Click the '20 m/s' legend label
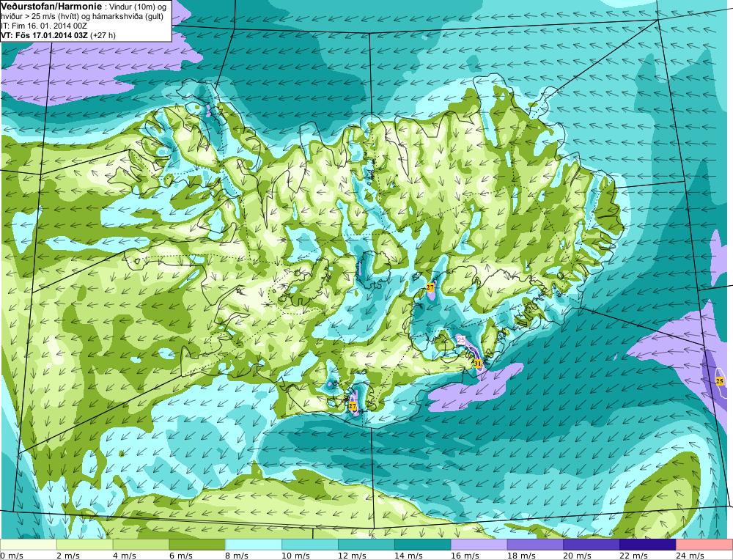 578,556
